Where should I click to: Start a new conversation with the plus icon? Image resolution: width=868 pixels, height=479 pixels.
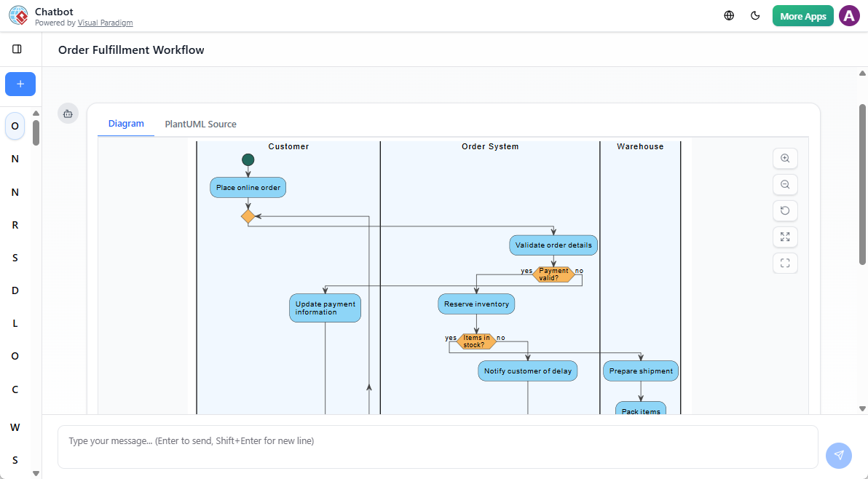click(20, 84)
